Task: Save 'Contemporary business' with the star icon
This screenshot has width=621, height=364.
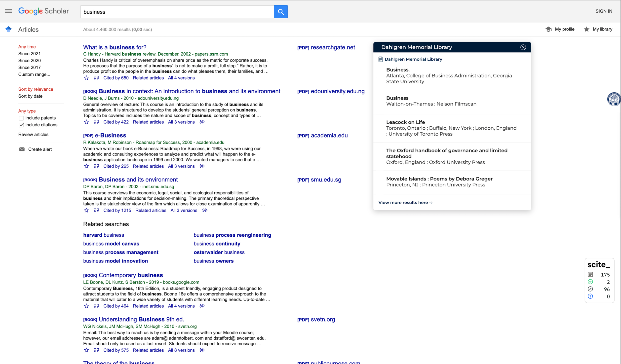Action: [86, 306]
